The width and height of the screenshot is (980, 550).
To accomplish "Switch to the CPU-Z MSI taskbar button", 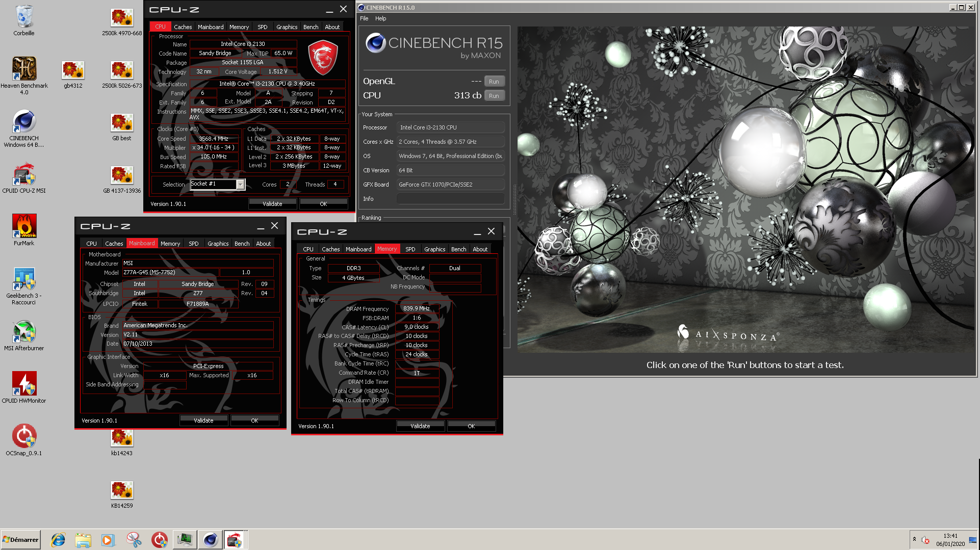I will (235, 540).
